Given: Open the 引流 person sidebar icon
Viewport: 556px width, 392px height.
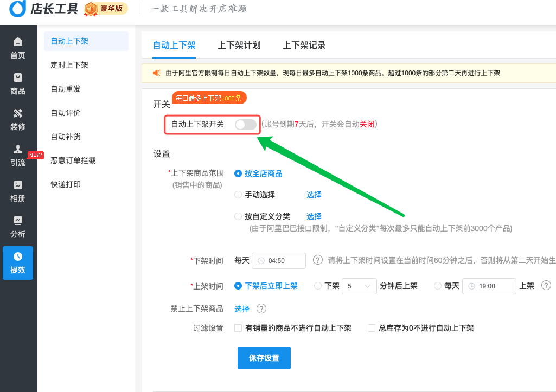Looking at the screenshot, I should [x=18, y=149].
